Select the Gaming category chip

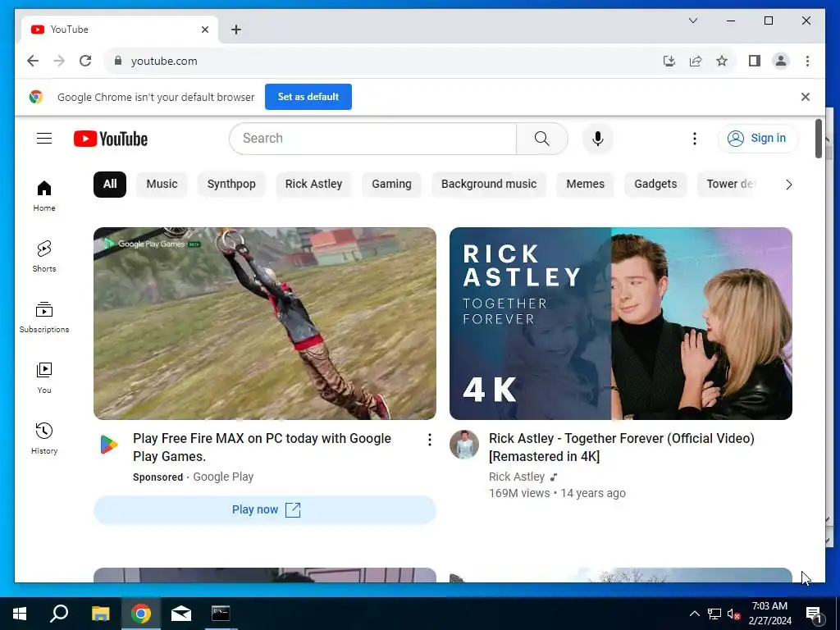click(x=391, y=185)
